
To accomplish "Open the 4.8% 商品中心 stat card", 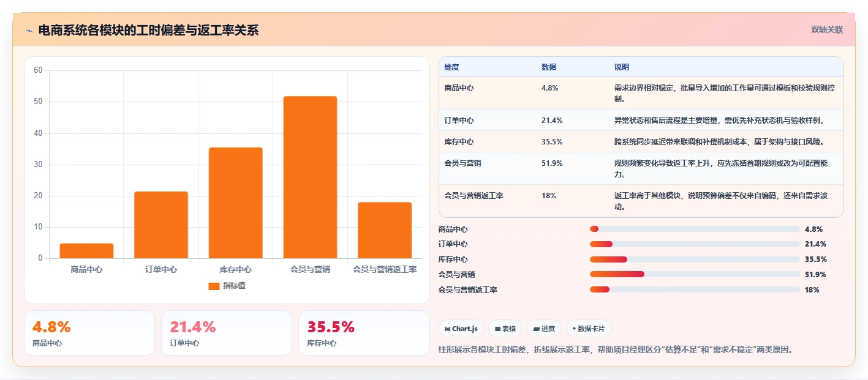I will point(89,333).
